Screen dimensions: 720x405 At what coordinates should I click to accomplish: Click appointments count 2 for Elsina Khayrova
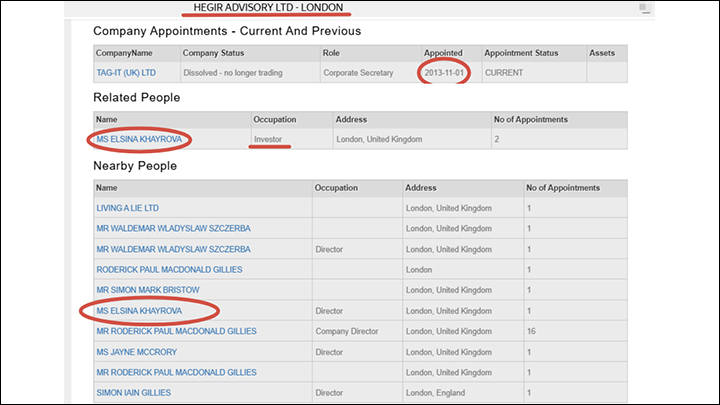pyautogui.click(x=497, y=139)
